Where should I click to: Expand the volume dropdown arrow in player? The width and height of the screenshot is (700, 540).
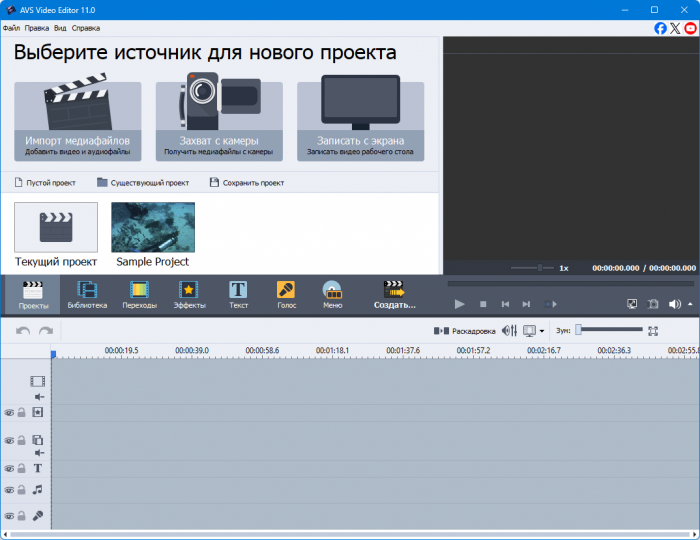689,304
